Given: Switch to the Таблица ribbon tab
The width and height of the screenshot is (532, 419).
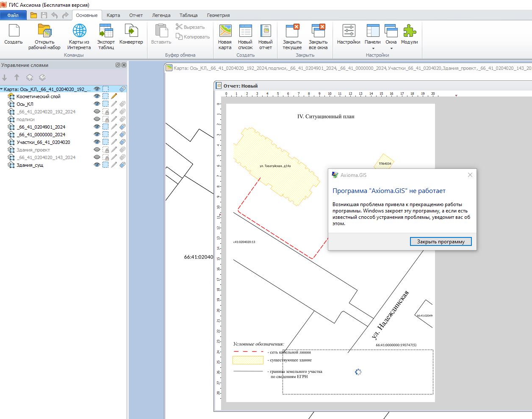Looking at the screenshot, I should pyautogui.click(x=188, y=15).
